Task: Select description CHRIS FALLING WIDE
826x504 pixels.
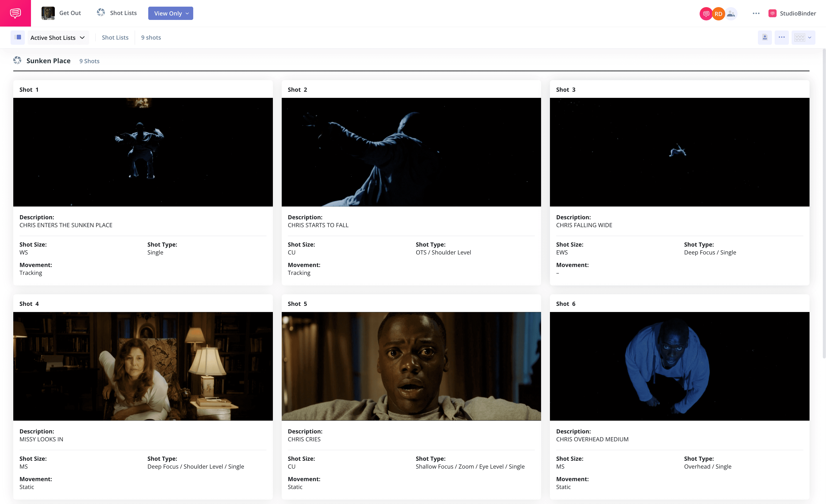Action: 584,225
